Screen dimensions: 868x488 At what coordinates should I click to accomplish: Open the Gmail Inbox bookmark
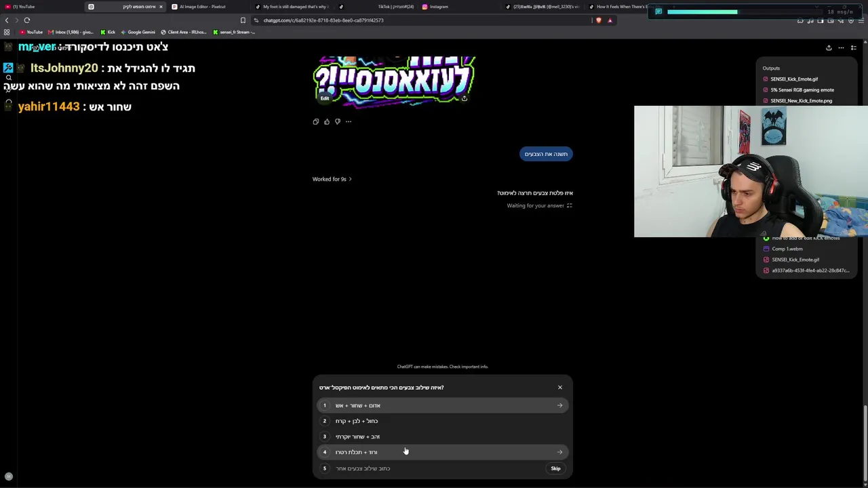click(x=71, y=32)
